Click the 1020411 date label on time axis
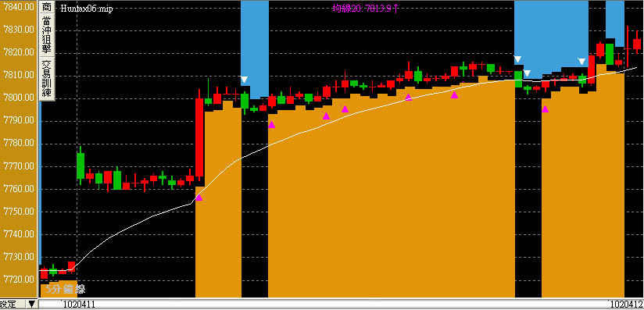 point(78,305)
